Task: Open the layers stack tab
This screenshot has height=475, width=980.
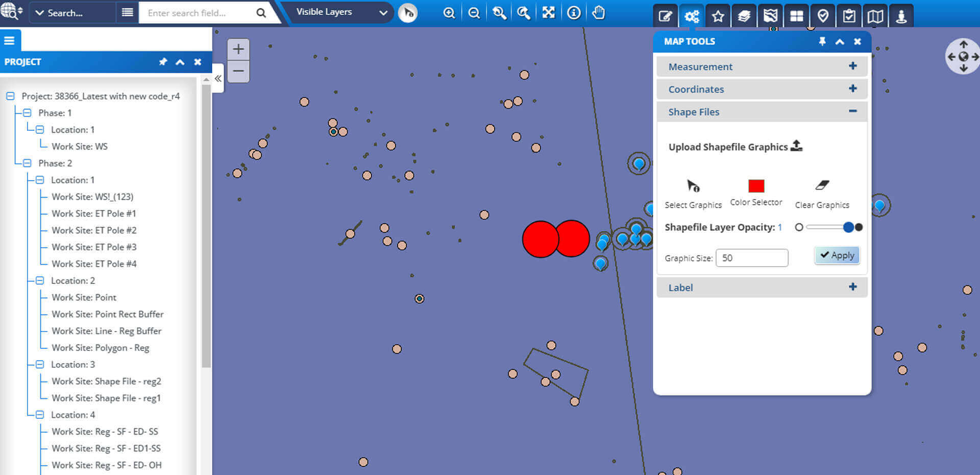Action: 744,16
